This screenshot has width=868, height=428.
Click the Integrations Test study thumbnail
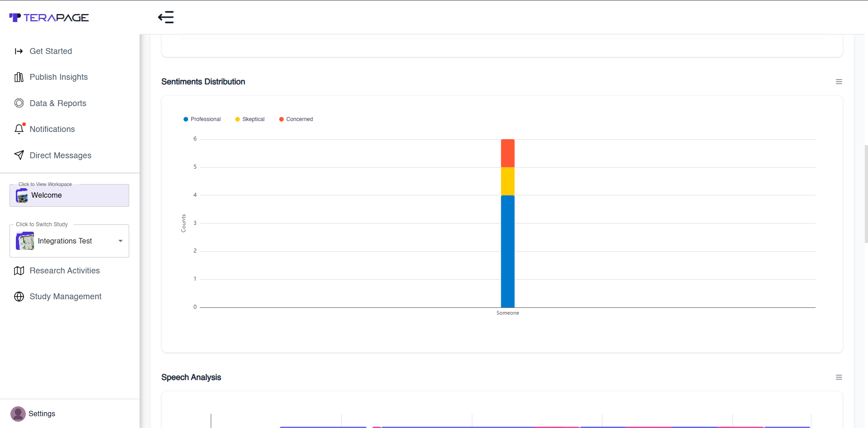coord(25,241)
